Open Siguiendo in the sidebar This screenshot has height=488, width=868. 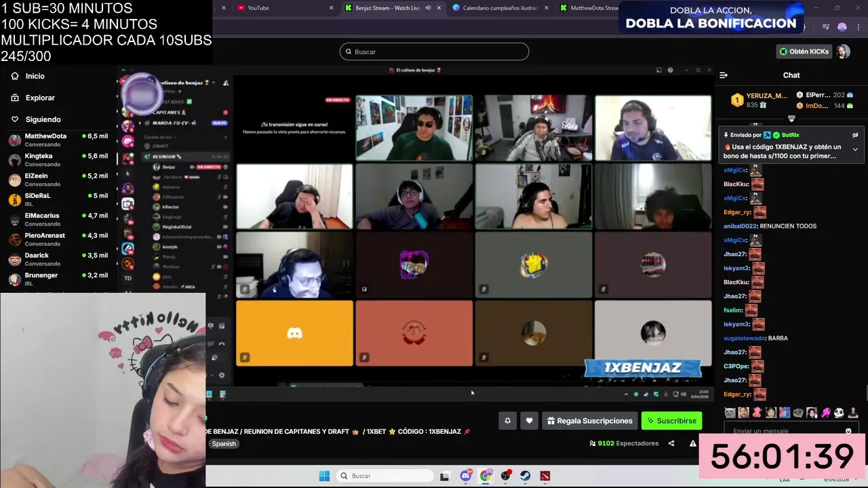coord(35,119)
